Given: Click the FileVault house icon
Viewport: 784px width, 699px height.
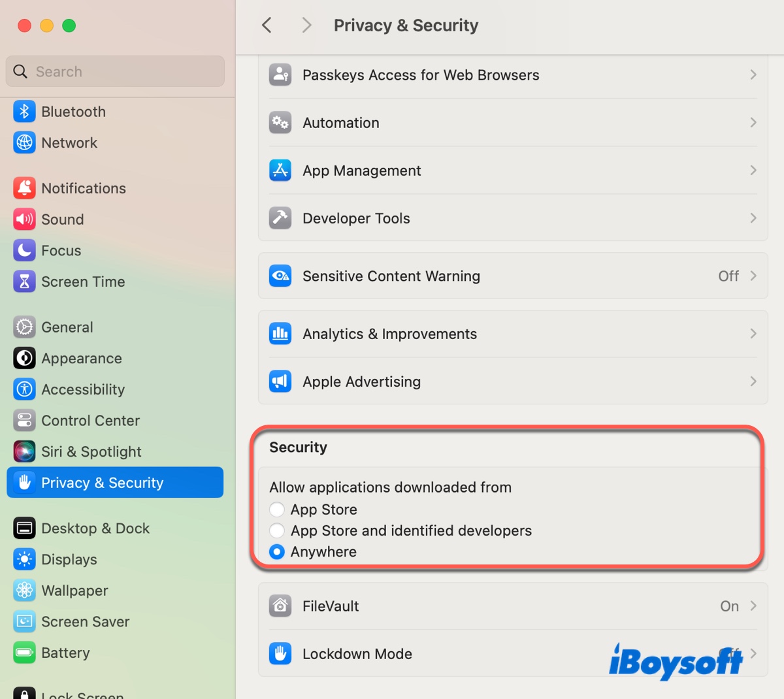Looking at the screenshot, I should coord(280,606).
